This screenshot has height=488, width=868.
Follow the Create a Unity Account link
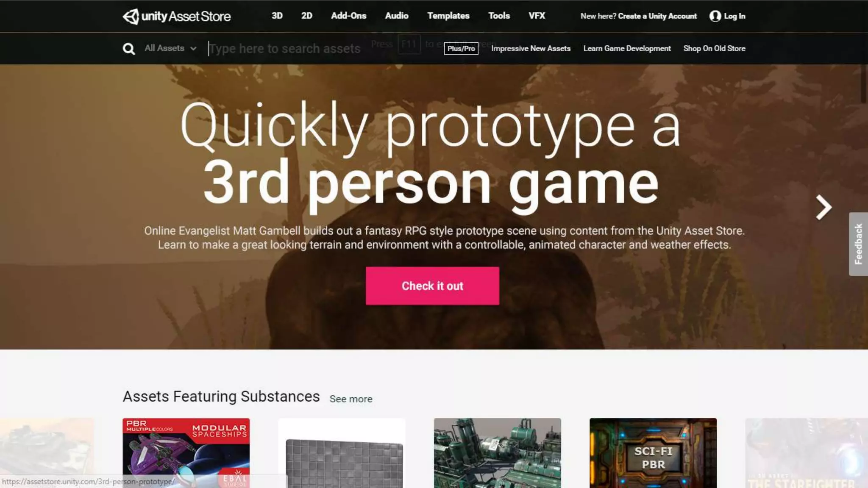click(x=657, y=16)
